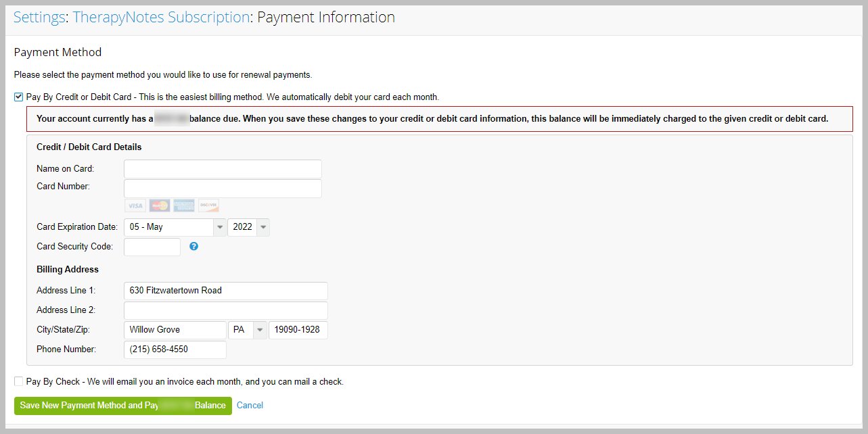The height and width of the screenshot is (434, 868).
Task: Uncheck Pay By Credit or Debit Card
Action: tap(18, 97)
